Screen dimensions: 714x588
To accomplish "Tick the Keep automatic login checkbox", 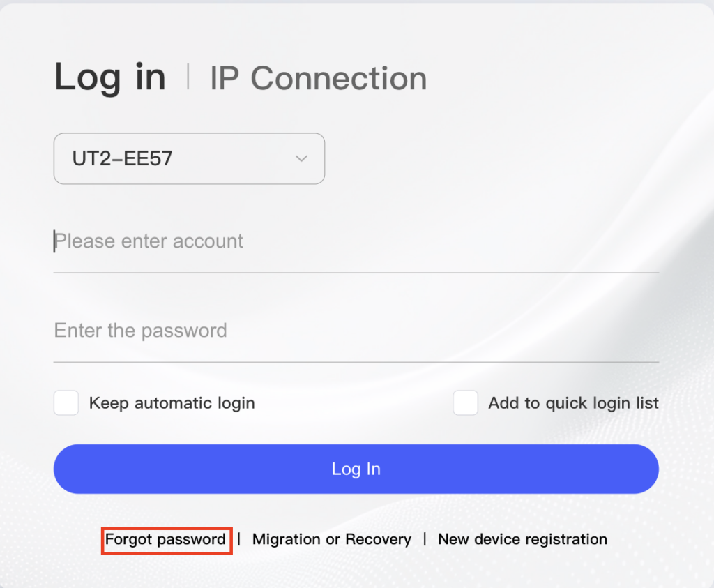I will point(66,403).
